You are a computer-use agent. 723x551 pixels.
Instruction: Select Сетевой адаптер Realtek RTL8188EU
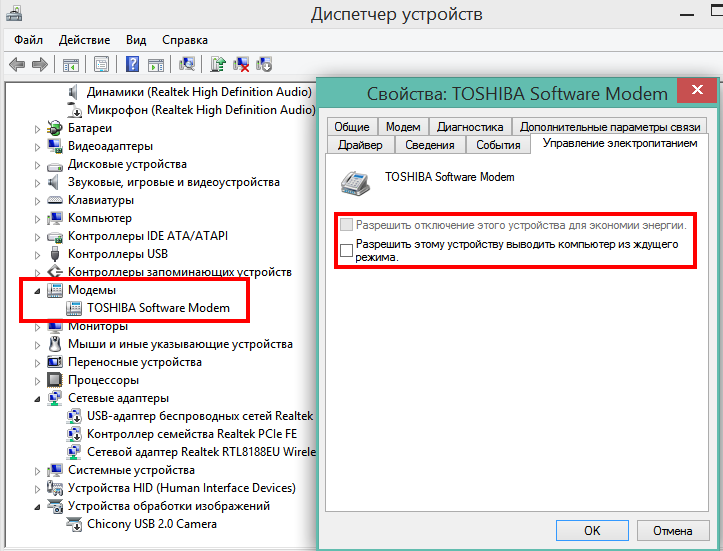point(201,452)
